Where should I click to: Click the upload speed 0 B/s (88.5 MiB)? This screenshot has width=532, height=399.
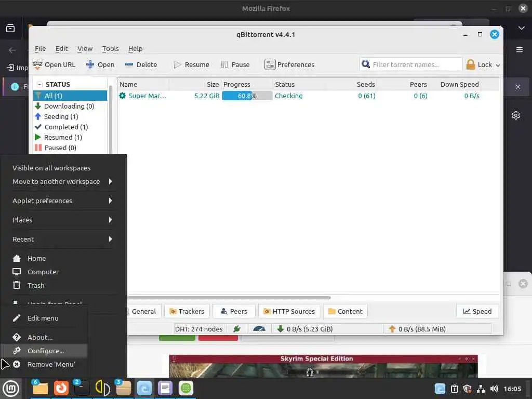(417, 329)
